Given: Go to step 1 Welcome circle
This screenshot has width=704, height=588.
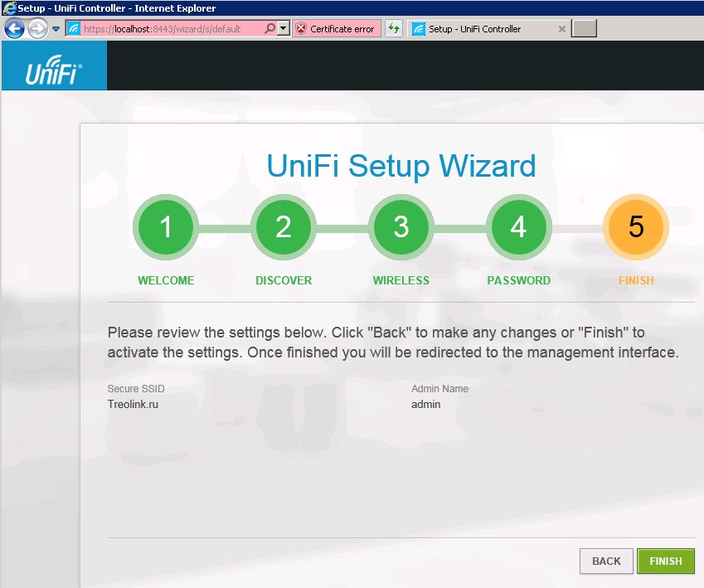Looking at the screenshot, I should pos(166,227).
